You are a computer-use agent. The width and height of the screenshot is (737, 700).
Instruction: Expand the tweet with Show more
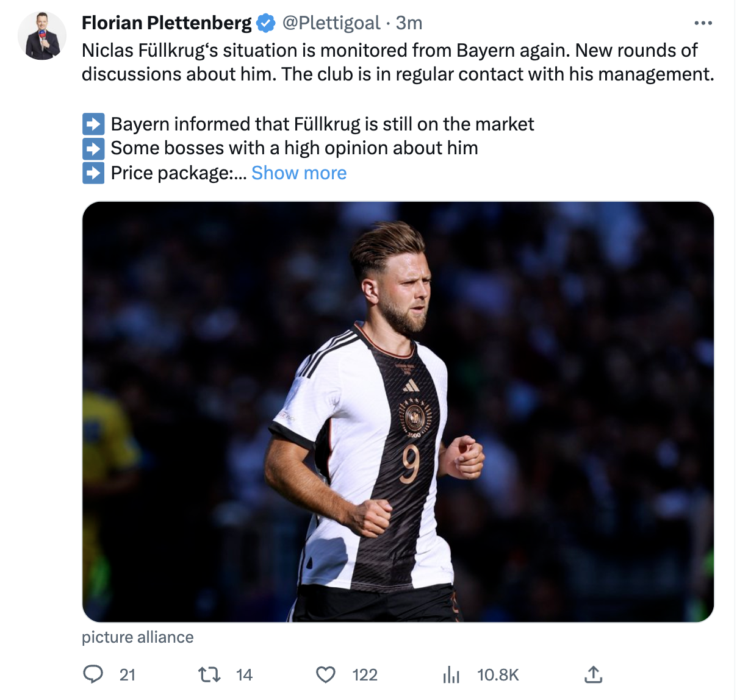tap(299, 173)
